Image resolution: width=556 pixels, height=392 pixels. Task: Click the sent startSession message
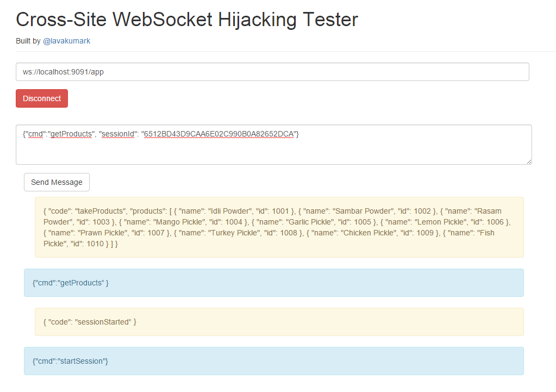(x=273, y=361)
